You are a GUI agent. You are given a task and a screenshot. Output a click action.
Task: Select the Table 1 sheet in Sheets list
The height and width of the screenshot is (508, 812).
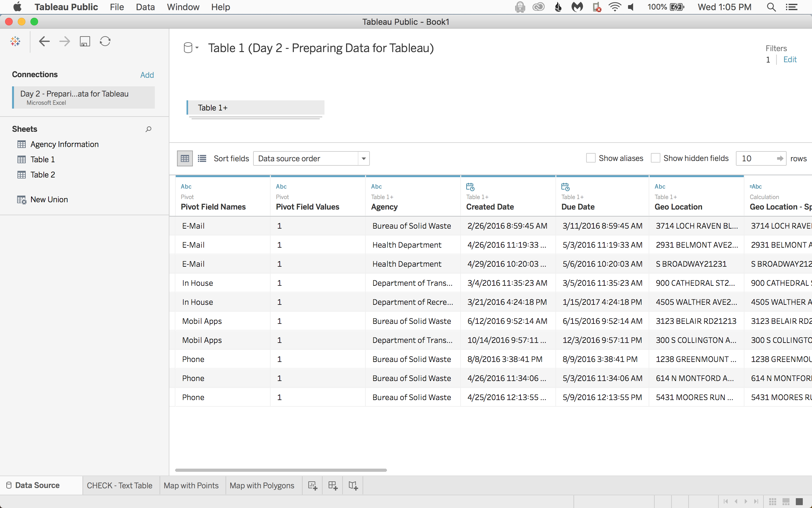tap(43, 160)
